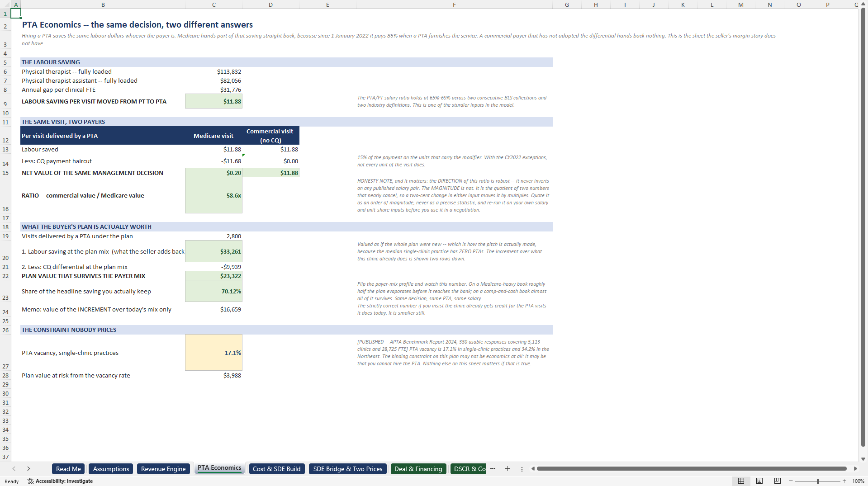Click the -$11.68 CQ haircut cell

coord(213,161)
